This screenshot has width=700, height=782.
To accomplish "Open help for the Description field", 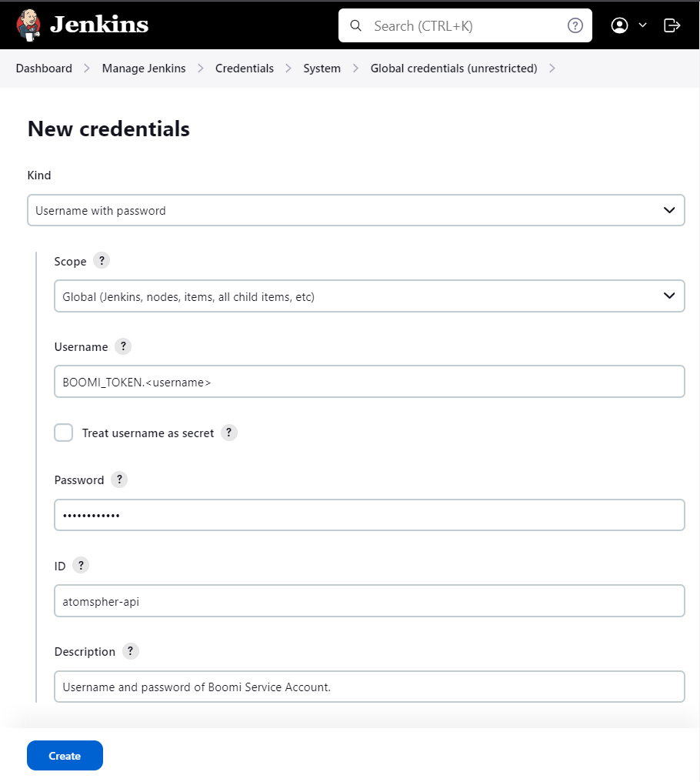I will (131, 651).
